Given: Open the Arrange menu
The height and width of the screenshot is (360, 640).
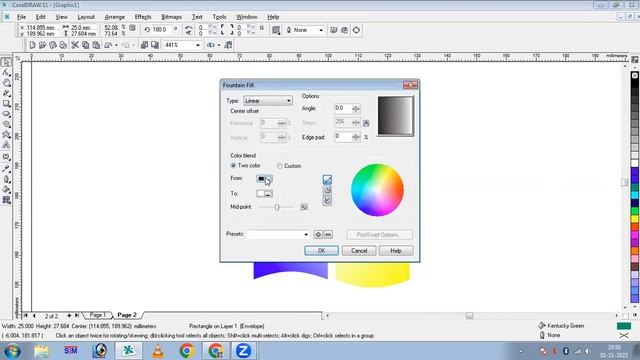Looking at the screenshot, I should (115, 17).
